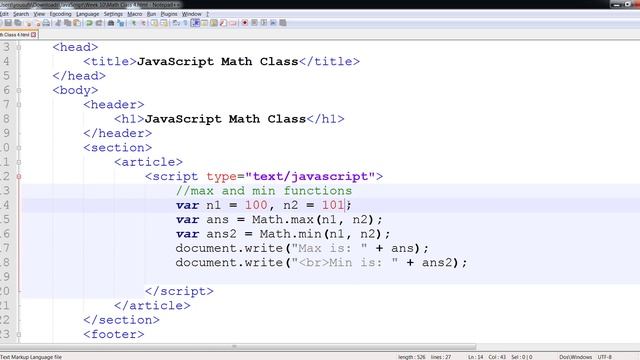This screenshot has width=640, height=360.
Task: Click the Save file toolbar icon
Action: (x=8, y=23)
